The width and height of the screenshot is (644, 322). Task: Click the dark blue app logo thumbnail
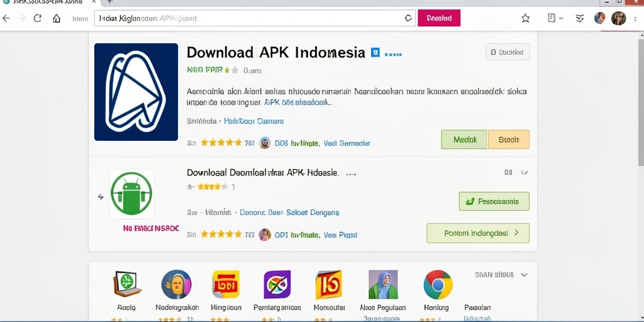coord(136,92)
